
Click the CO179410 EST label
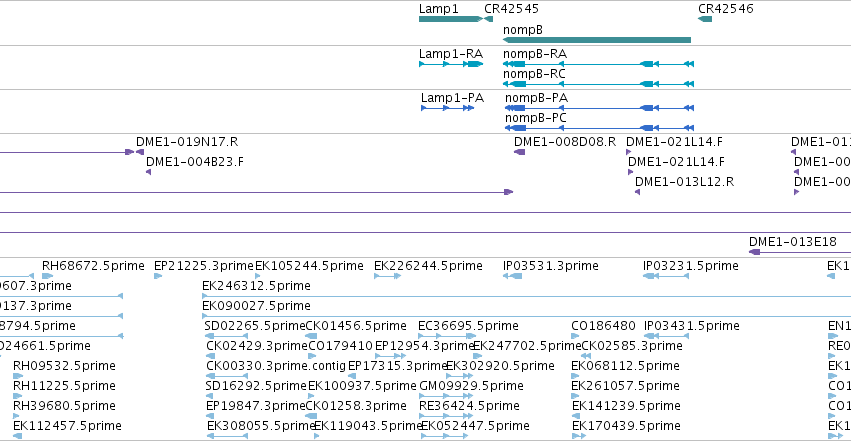pyautogui.click(x=340, y=346)
